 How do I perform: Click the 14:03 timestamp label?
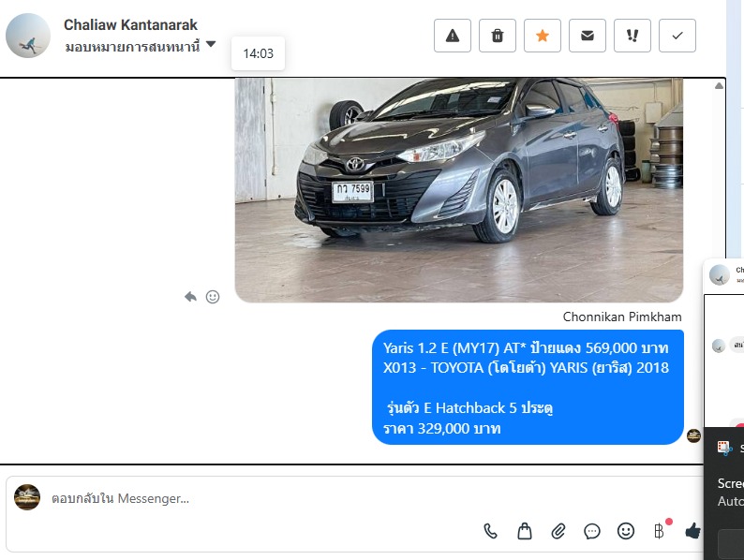[x=258, y=53]
